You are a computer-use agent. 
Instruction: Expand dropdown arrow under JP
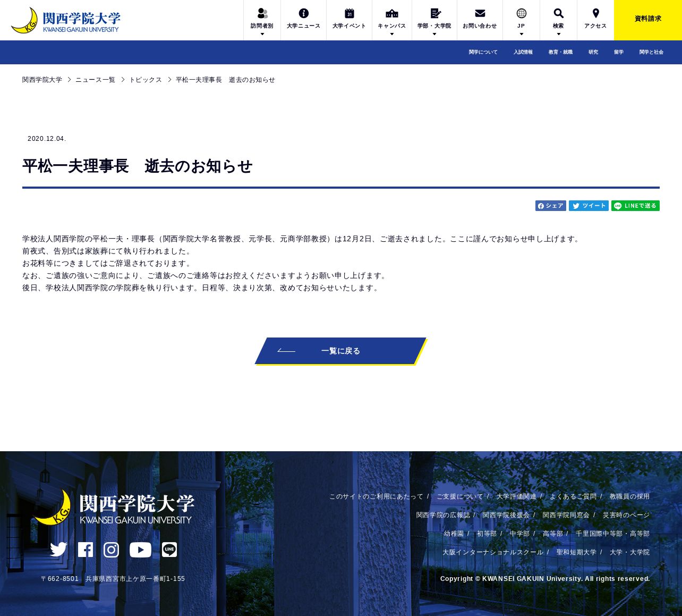(x=521, y=34)
